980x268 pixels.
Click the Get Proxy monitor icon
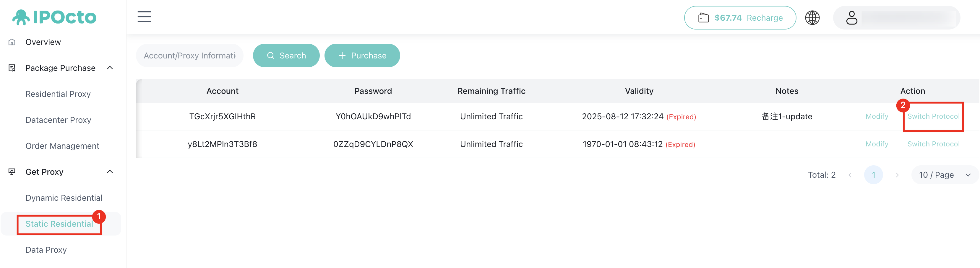(12, 172)
